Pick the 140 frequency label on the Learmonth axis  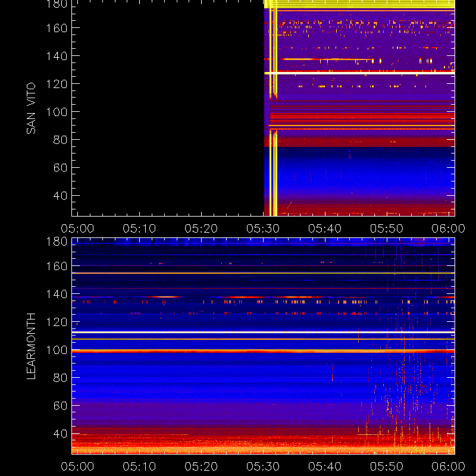point(57,294)
